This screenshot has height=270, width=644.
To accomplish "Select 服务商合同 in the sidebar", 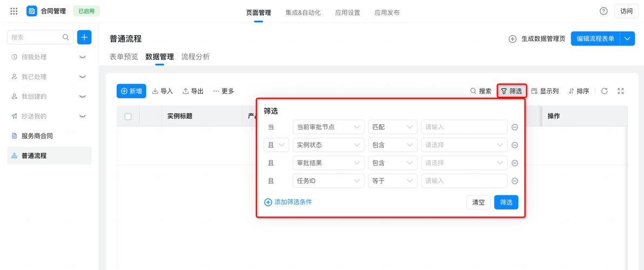I will [x=37, y=136].
